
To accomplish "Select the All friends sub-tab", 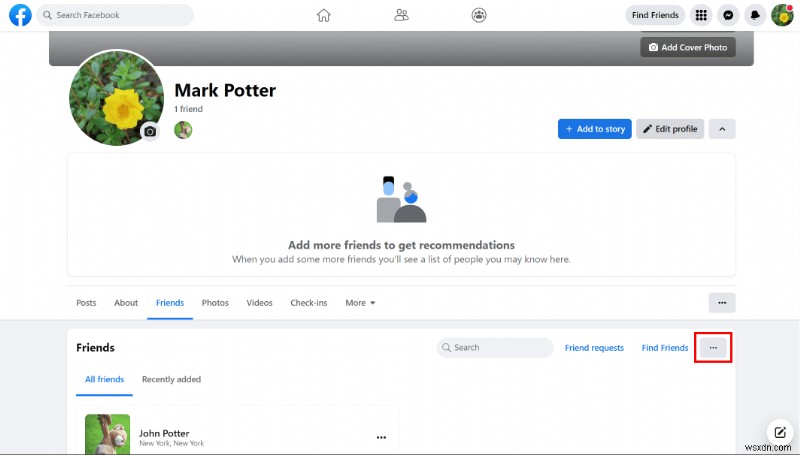I will pyautogui.click(x=105, y=380).
